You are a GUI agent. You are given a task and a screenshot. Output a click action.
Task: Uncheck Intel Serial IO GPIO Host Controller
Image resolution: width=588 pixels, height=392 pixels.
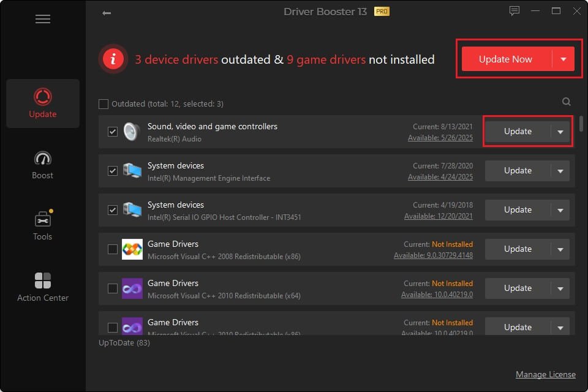[113, 210]
